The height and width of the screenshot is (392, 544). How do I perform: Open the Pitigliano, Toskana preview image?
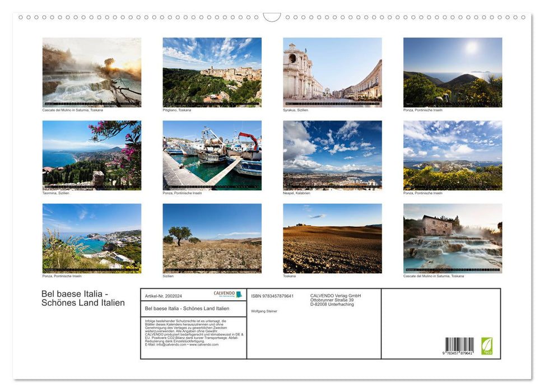[x=212, y=72]
